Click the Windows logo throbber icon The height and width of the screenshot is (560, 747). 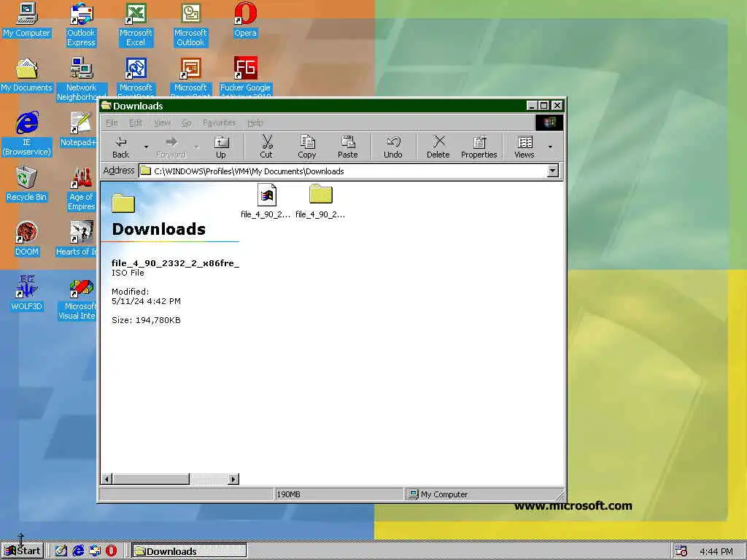[549, 122]
